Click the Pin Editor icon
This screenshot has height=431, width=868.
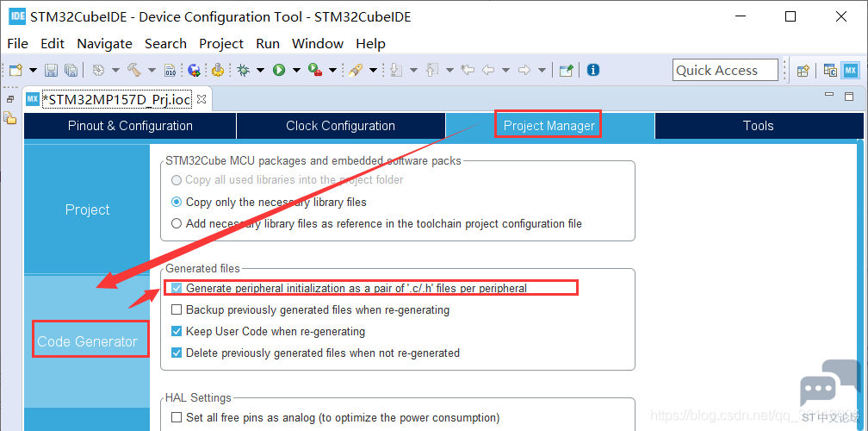point(566,70)
